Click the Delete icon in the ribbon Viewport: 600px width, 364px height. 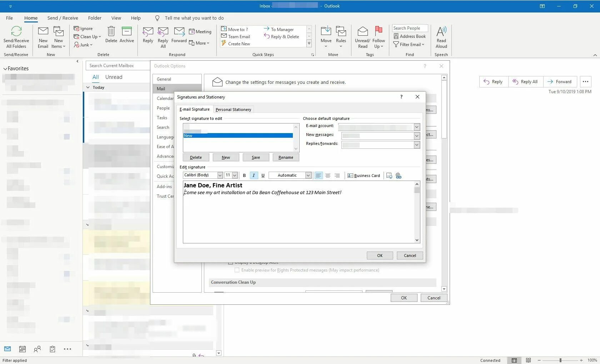pos(111,31)
